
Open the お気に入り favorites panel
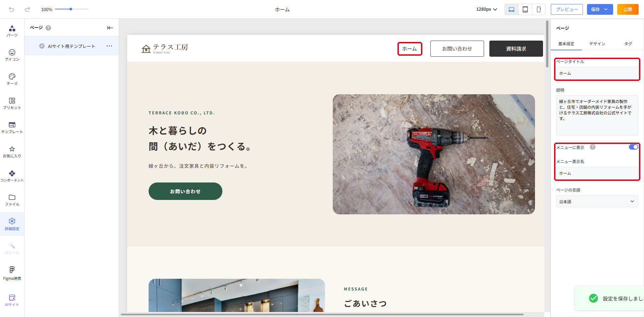coord(12,152)
